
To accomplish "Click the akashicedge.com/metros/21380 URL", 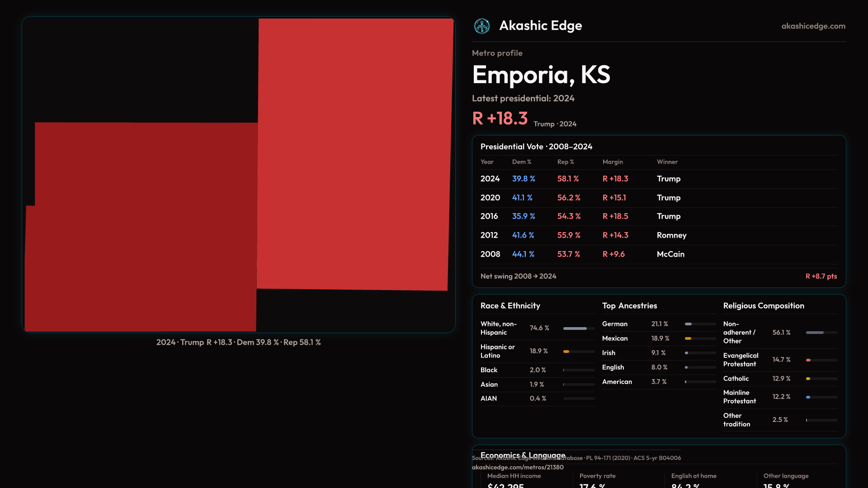I will coord(518,467).
